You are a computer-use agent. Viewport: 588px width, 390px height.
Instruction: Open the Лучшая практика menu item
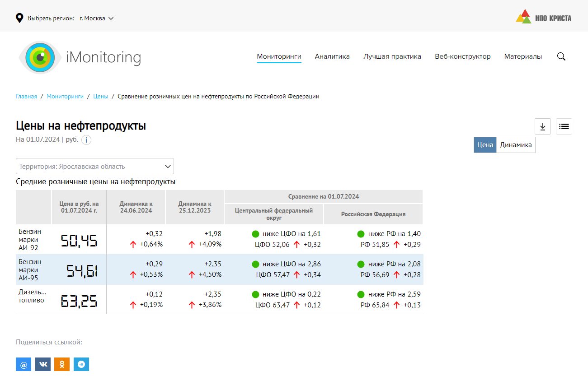pos(392,57)
